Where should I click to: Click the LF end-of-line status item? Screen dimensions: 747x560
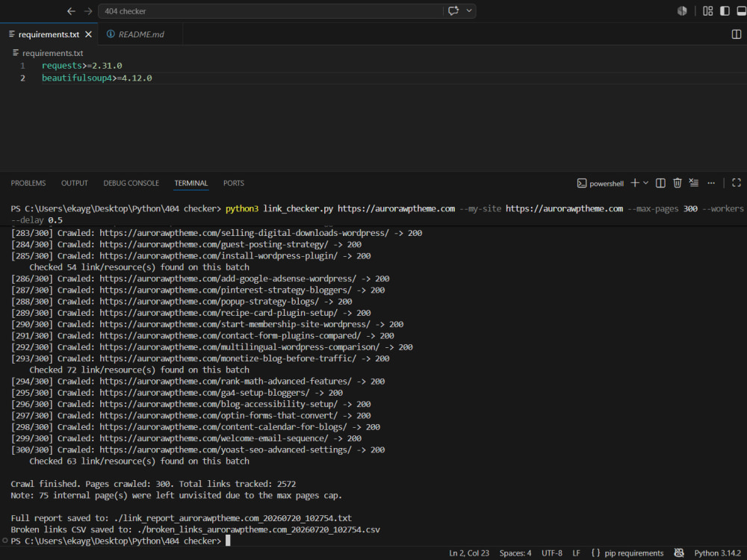click(577, 553)
